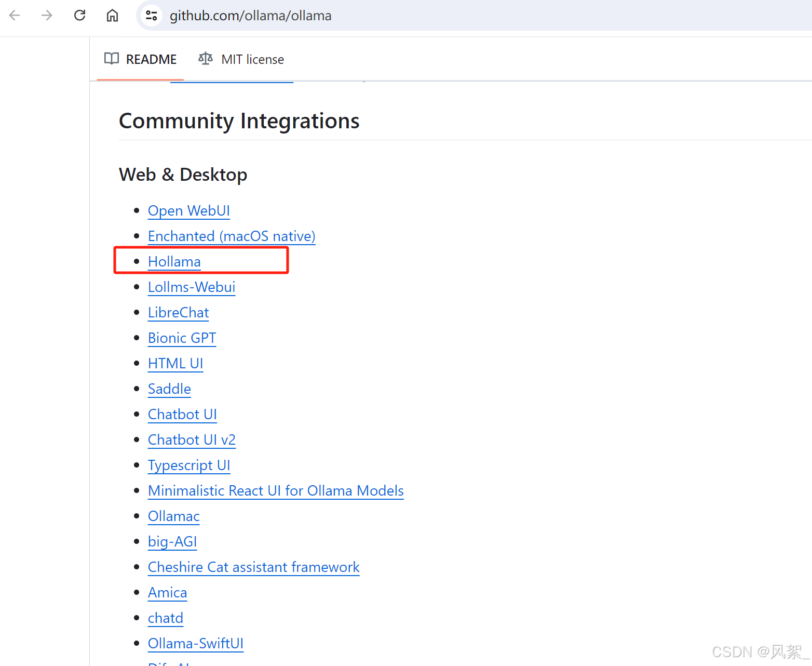Open the Hollama link
This screenshot has width=812, height=666.
click(174, 261)
